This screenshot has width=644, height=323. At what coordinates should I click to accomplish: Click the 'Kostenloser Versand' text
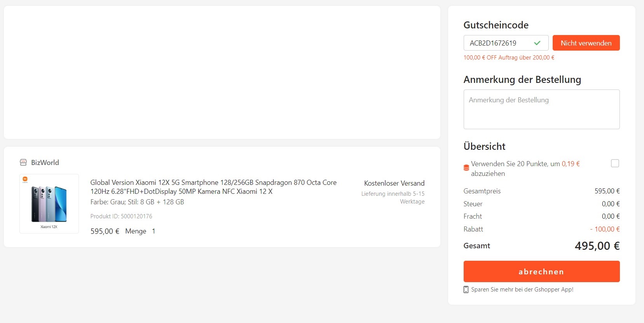tap(394, 183)
